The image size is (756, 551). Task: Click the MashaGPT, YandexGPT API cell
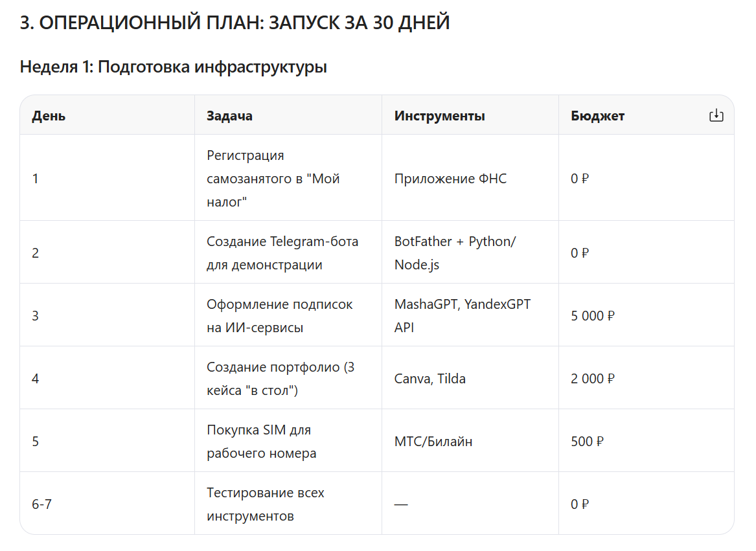pos(470,315)
